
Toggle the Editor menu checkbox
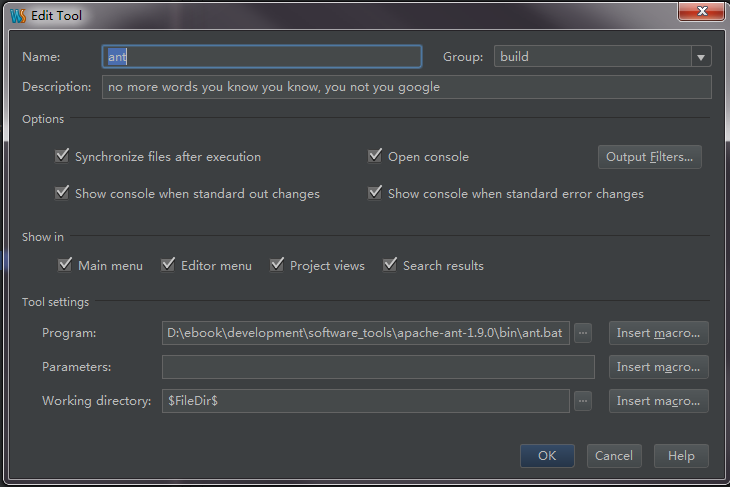tap(169, 265)
